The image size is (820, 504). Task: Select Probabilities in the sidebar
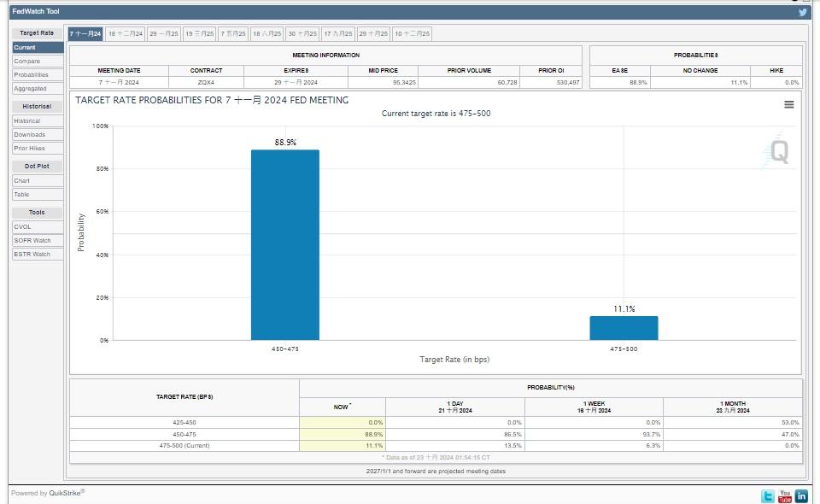(x=38, y=75)
